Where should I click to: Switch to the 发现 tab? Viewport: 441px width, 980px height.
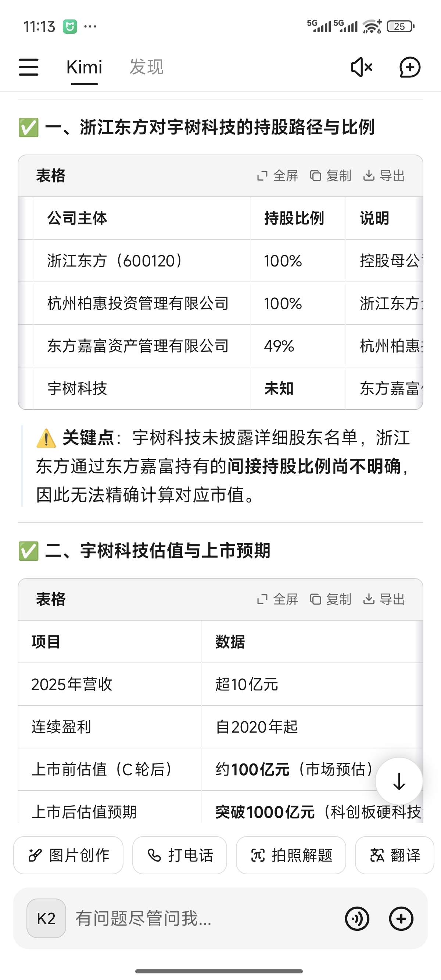pyautogui.click(x=147, y=67)
